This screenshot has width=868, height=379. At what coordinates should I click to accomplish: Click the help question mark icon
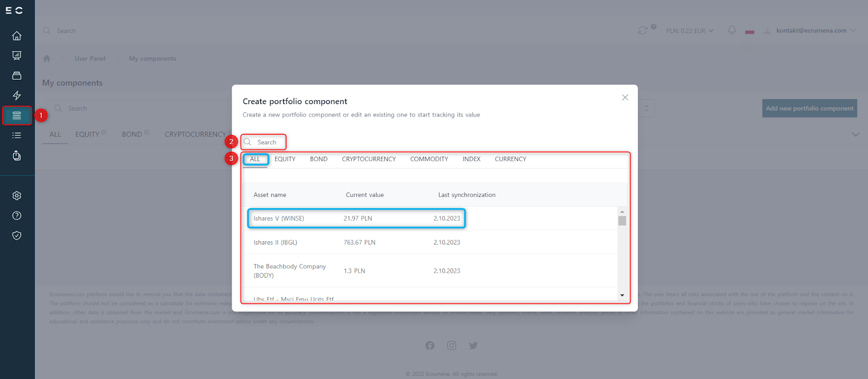point(17,216)
